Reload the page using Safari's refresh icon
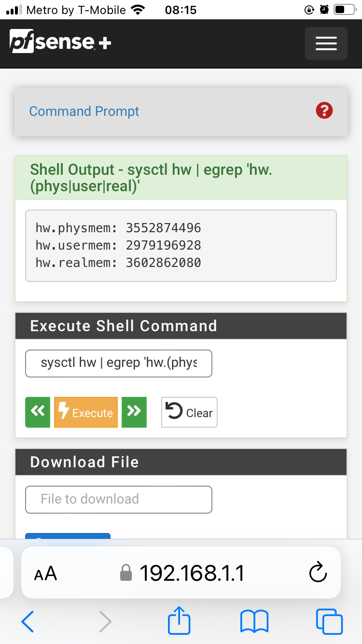 click(318, 573)
